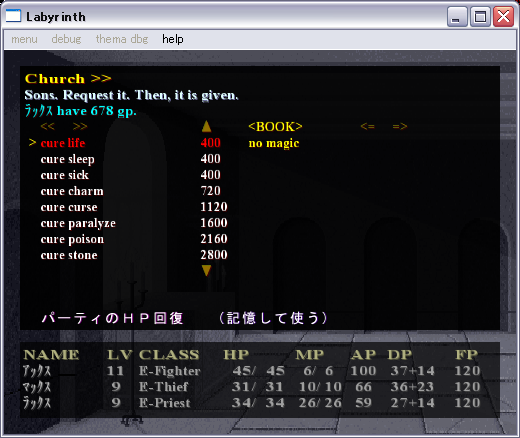Click the HP column header
Viewport: 520px width, 438px height.
(x=236, y=355)
